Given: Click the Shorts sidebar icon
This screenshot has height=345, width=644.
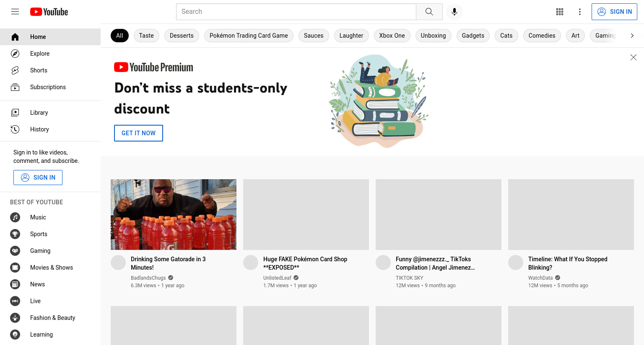Looking at the screenshot, I should coord(15,70).
